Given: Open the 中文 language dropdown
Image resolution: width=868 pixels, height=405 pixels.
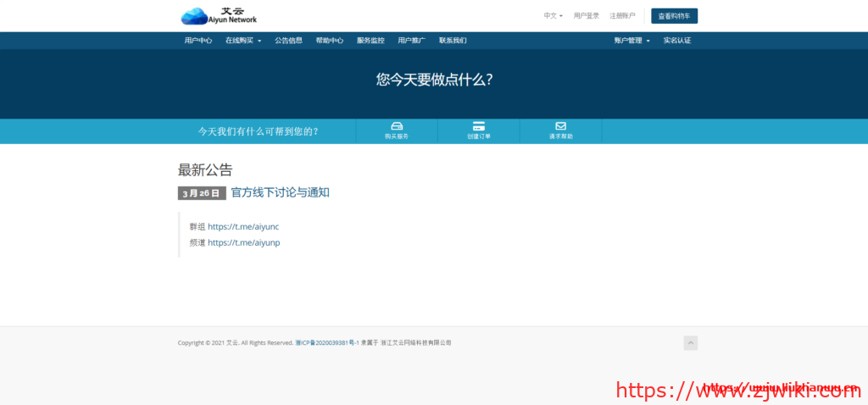Looking at the screenshot, I should 553,16.
